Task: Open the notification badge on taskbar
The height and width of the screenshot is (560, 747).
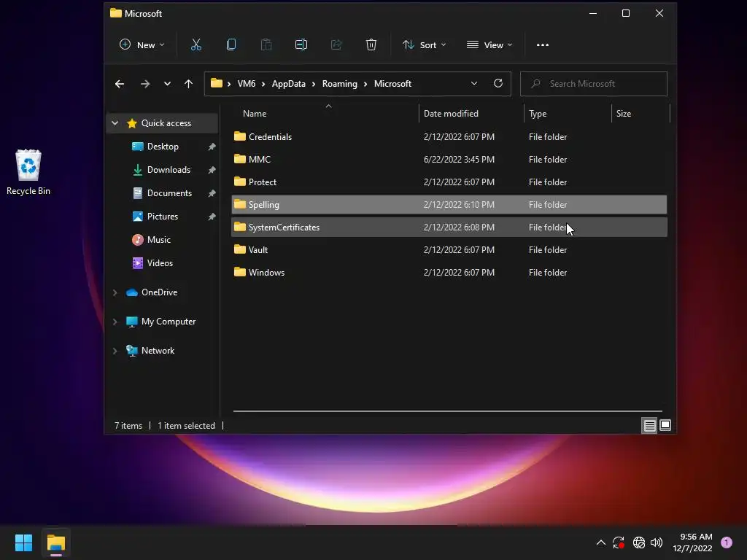Action: [x=727, y=542]
